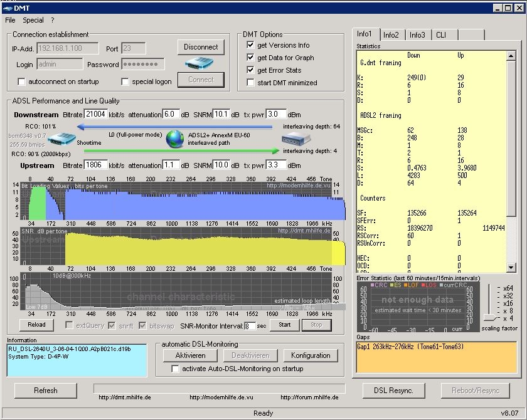Click the Upstream Bitrate field 1806
This screenshot has width=527, height=420.
[x=95, y=165]
